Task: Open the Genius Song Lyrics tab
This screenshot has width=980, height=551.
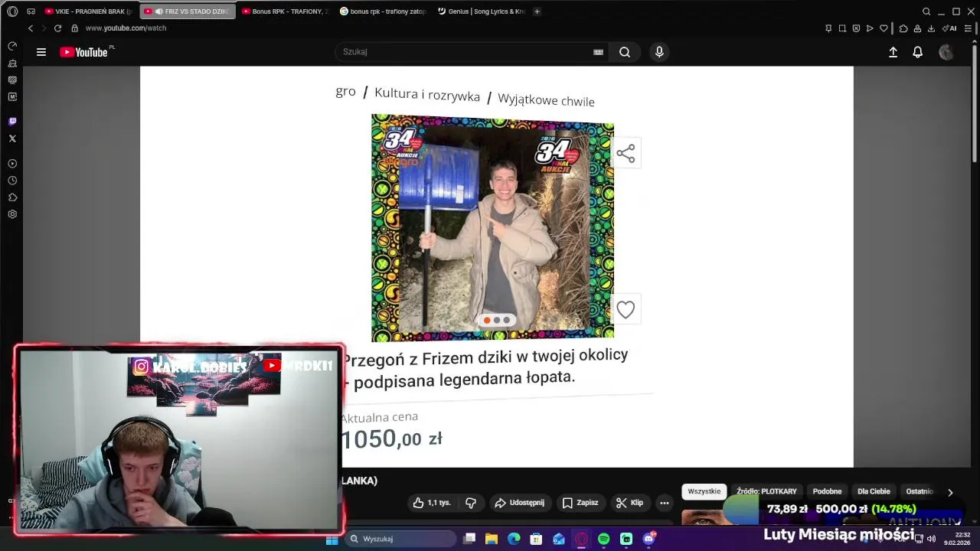Action: coord(481,11)
